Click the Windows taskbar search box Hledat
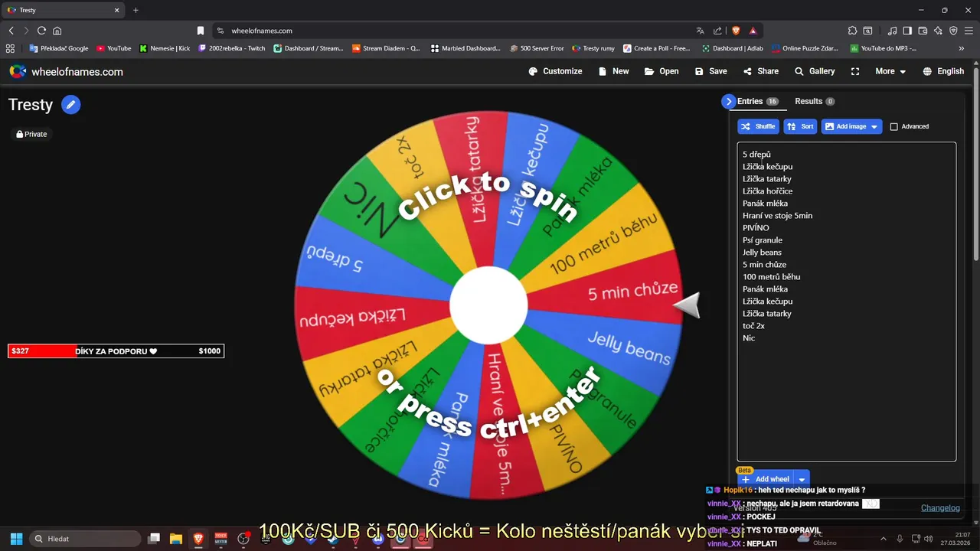980x551 pixels. click(86, 539)
